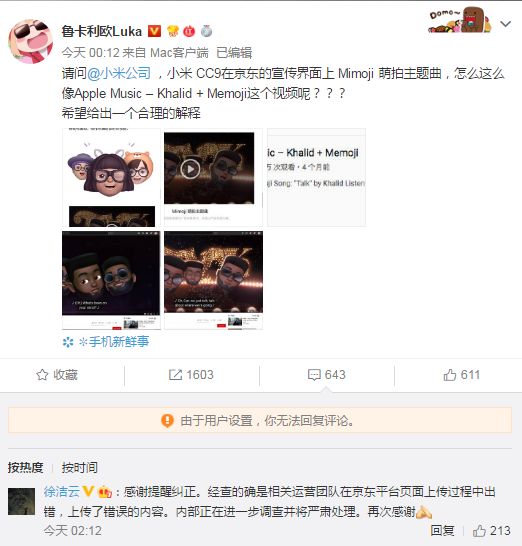The image size is (522, 546).
Task: Like 徐洁云's comment showing 213
Action: coord(491,531)
